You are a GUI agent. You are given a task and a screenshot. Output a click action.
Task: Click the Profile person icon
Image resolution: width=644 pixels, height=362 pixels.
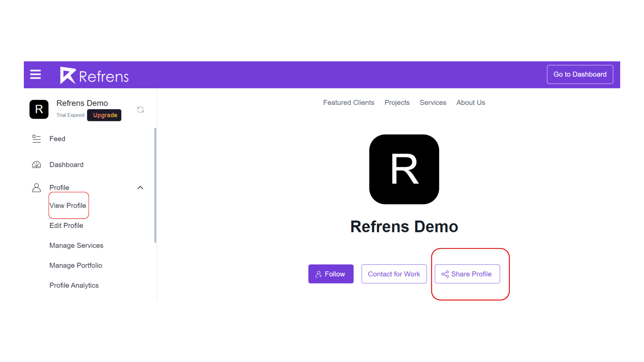[x=36, y=188]
